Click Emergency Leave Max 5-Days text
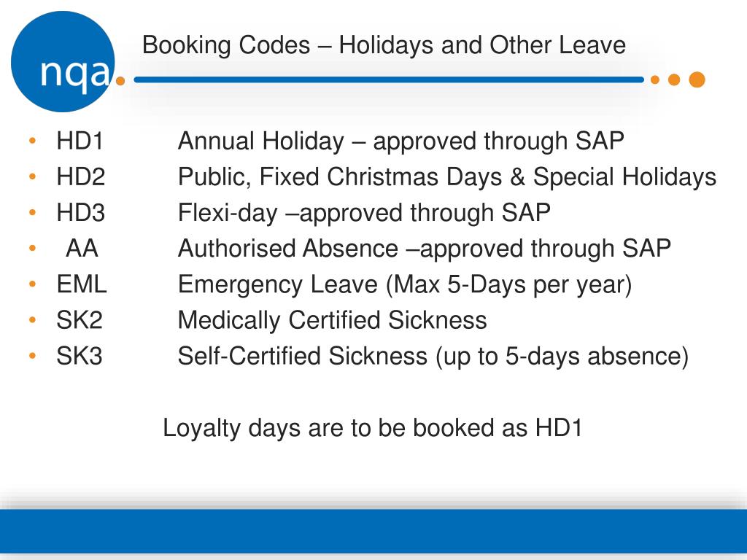 click(404, 285)
